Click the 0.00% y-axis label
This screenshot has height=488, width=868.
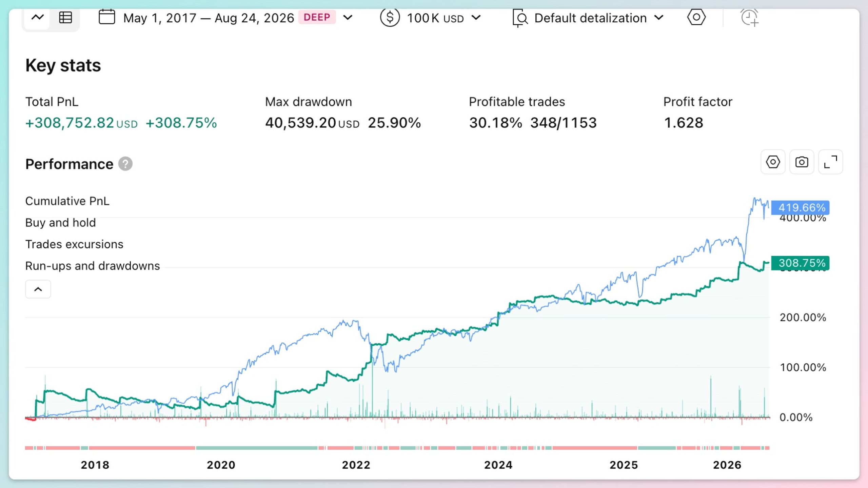796,417
